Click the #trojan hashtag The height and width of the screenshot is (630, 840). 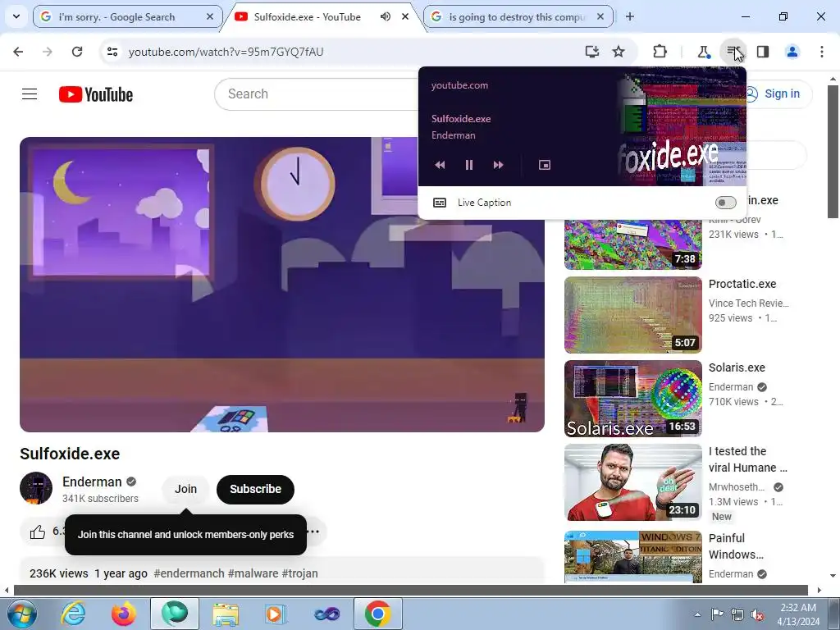point(299,573)
